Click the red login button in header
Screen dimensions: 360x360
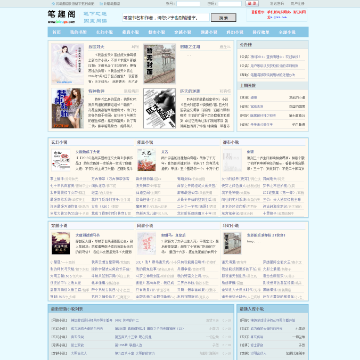[x=252, y=4]
